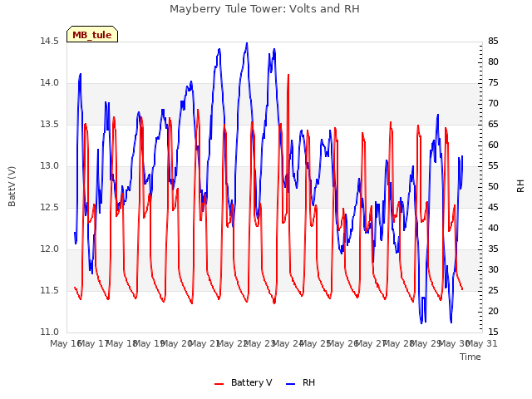
Task: Click the 13.5 left axis tick label
Action: [x=50, y=125]
